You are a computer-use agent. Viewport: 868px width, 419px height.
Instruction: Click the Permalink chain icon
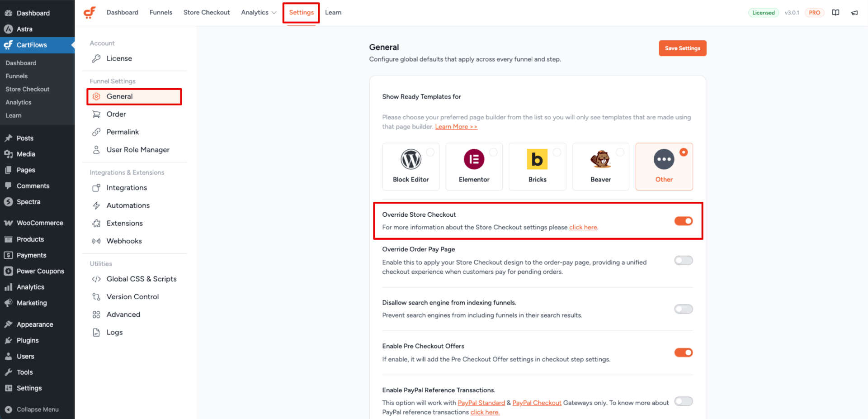(x=96, y=132)
